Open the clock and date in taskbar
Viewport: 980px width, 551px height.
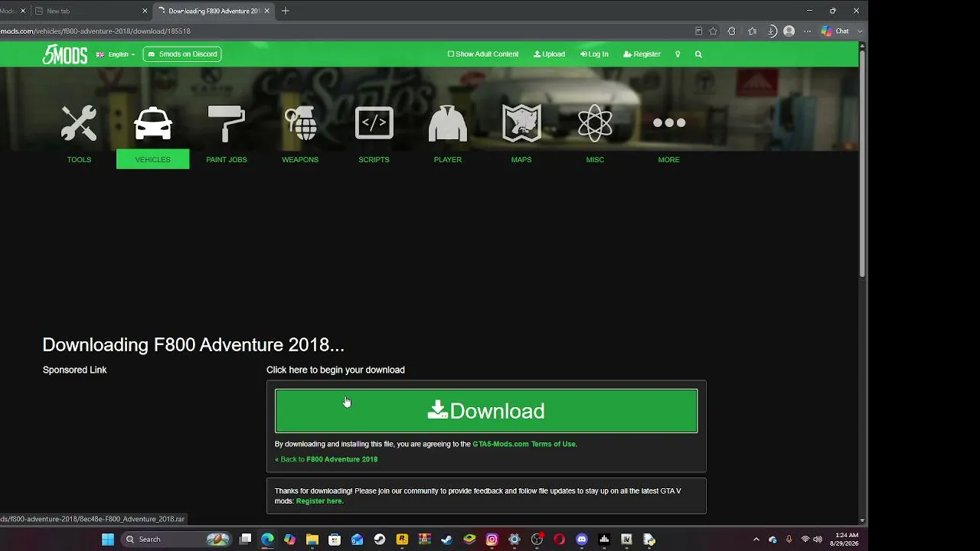847,540
